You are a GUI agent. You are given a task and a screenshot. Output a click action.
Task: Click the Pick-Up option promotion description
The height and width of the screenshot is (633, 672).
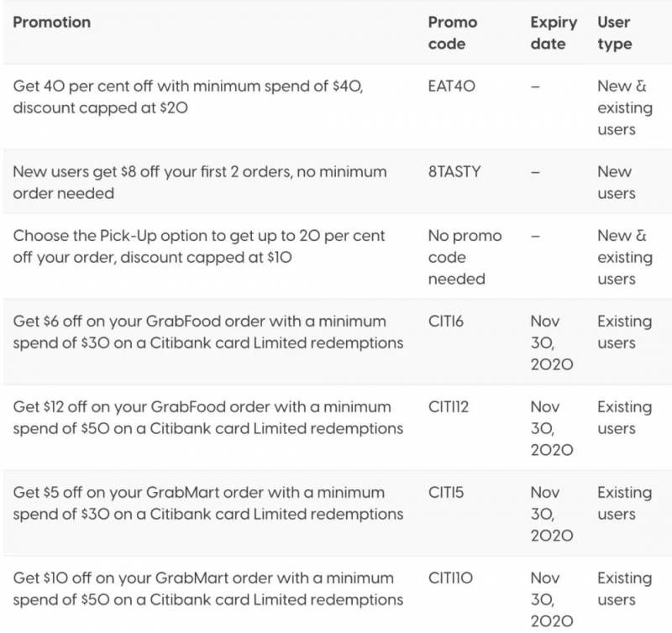click(199, 246)
